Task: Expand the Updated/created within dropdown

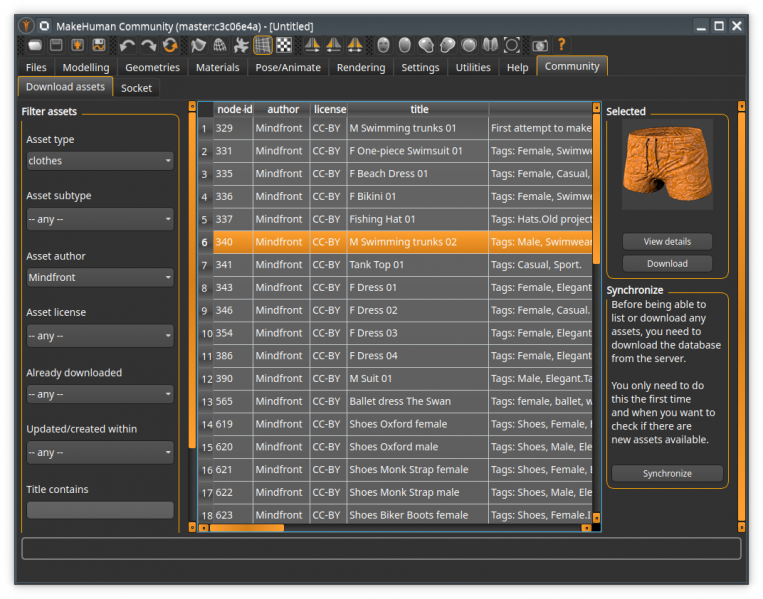Action: (x=100, y=453)
